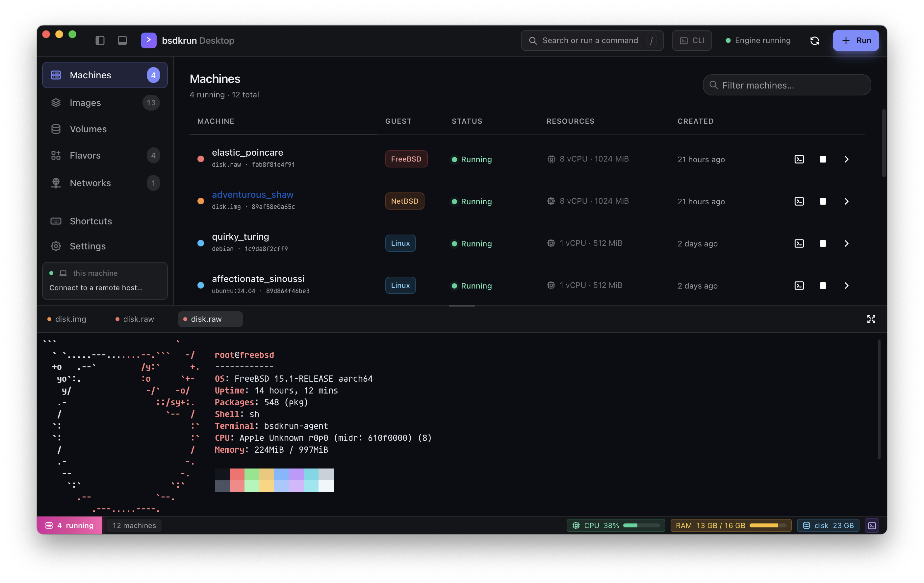This screenshot has width=924, height=583.
Task: Click the CPU 38% usage meter
Action: click(615, 525)
